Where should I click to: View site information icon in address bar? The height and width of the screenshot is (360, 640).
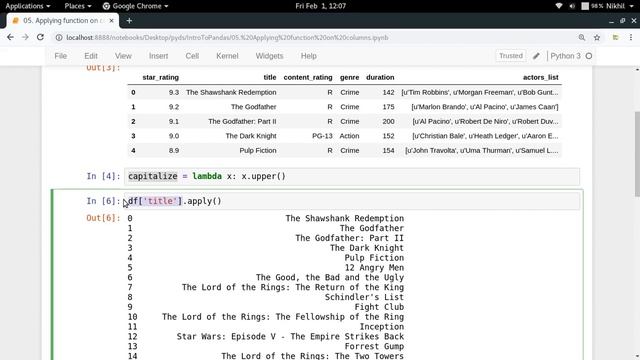coord(59,38)
